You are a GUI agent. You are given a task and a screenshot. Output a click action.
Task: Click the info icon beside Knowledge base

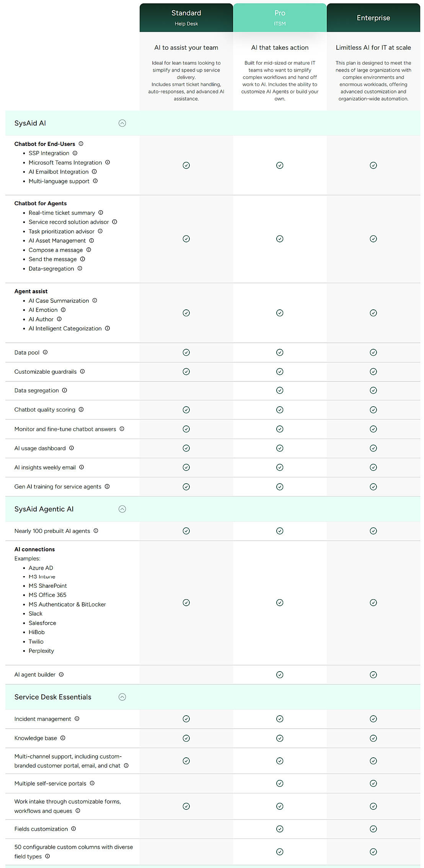tap(63, 738)
